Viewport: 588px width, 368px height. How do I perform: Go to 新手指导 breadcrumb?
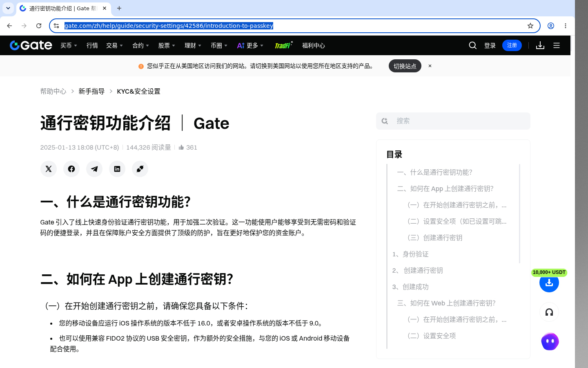(x=91, y=91)
